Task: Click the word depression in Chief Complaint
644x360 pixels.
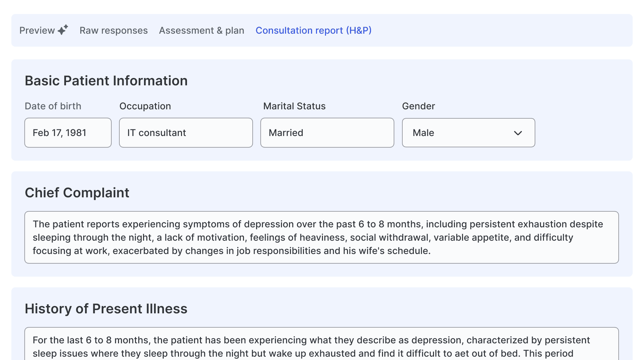Action: tap(269, 224)
